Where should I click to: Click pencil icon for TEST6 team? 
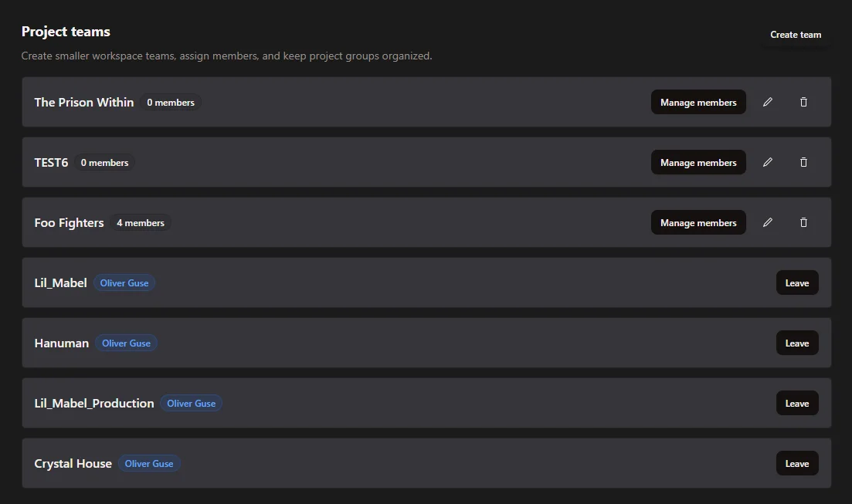click(767, 162)
